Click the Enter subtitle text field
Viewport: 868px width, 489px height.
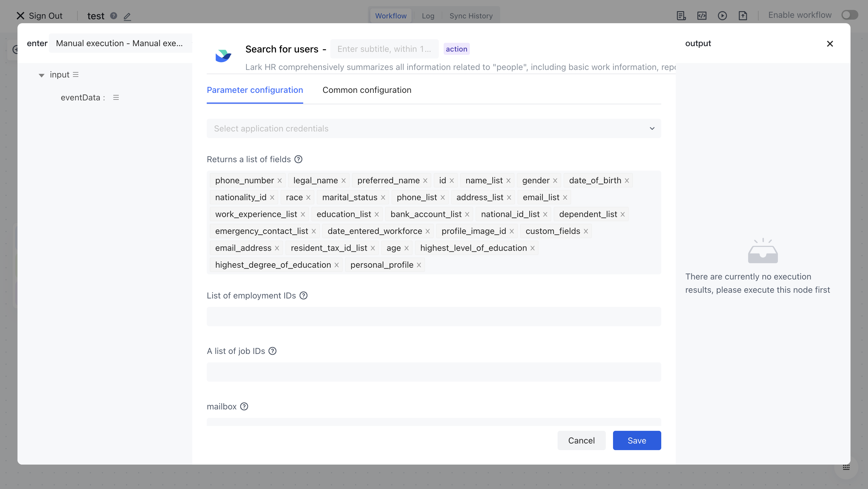click(x=384, y=49)
